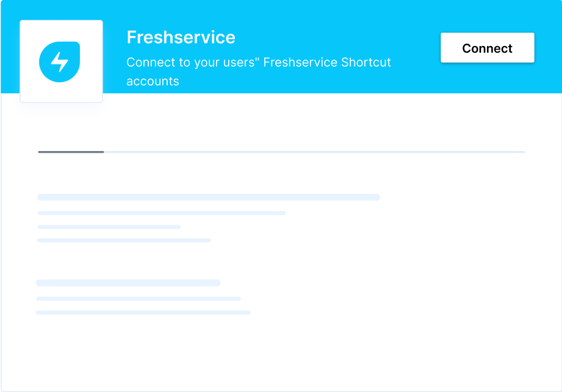The image size is (562, 392).
Task: Click the lower placeholder paragraph block
Action: [x=143, y=298]
